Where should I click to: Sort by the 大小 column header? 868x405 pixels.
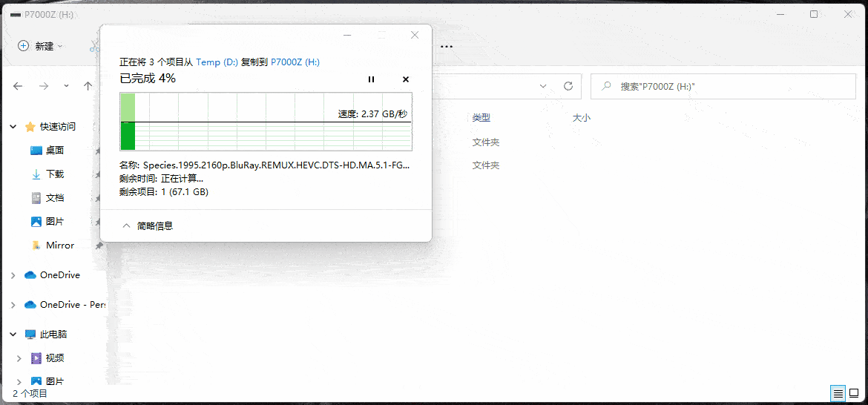581,118
